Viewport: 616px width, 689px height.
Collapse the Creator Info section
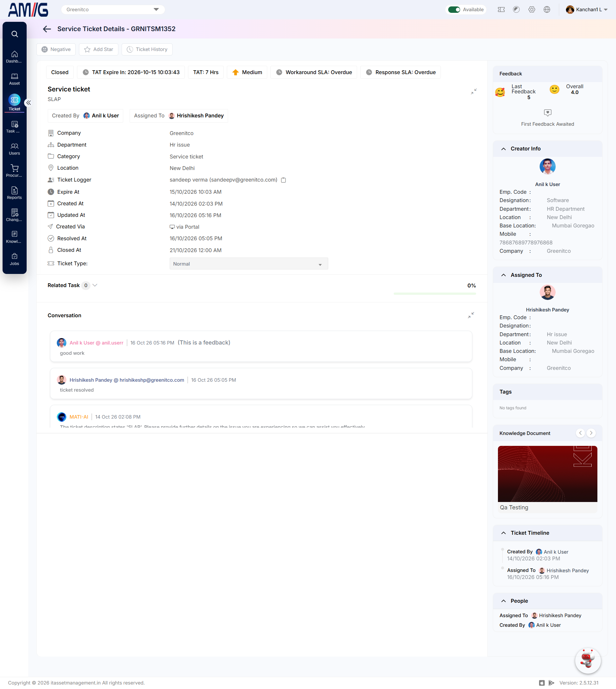(x=503, y=149)
